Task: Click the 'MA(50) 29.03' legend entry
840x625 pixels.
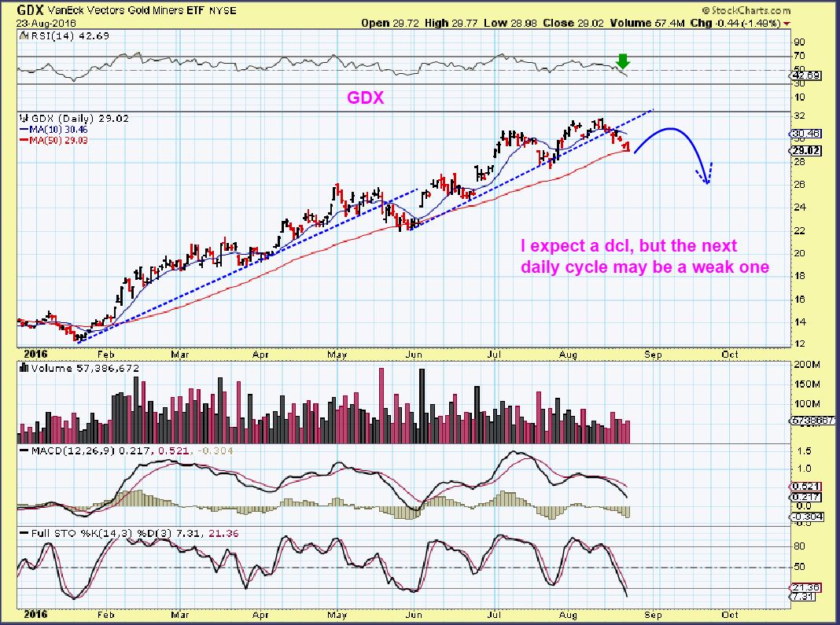Action: tap(58, 140)
